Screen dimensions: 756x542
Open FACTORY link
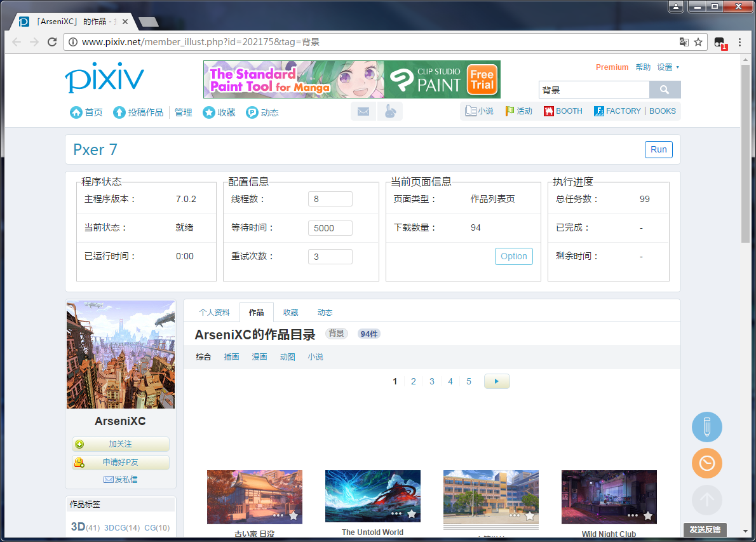coord(617,111)
